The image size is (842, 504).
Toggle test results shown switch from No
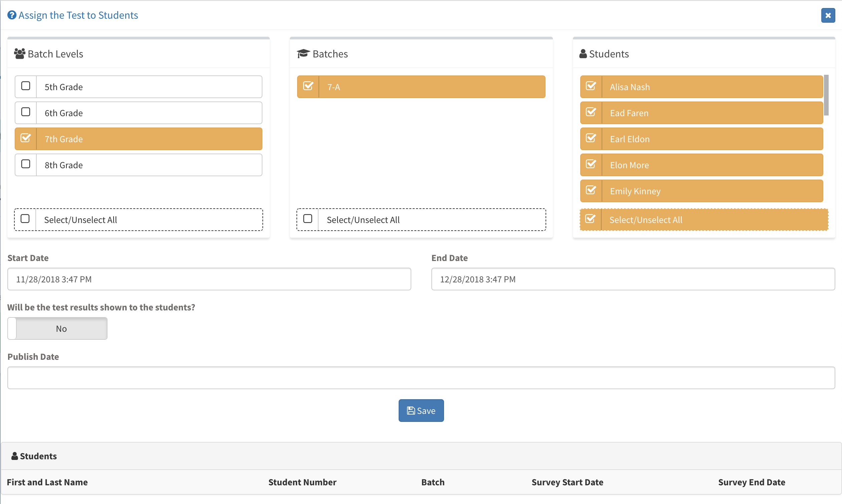click(x=57, y=328)
